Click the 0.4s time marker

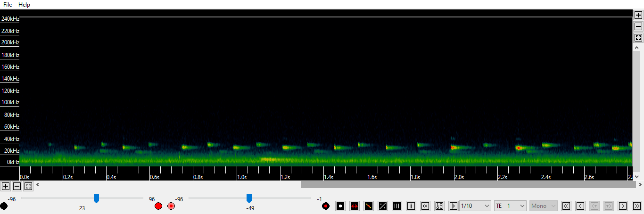pos(112,177)
